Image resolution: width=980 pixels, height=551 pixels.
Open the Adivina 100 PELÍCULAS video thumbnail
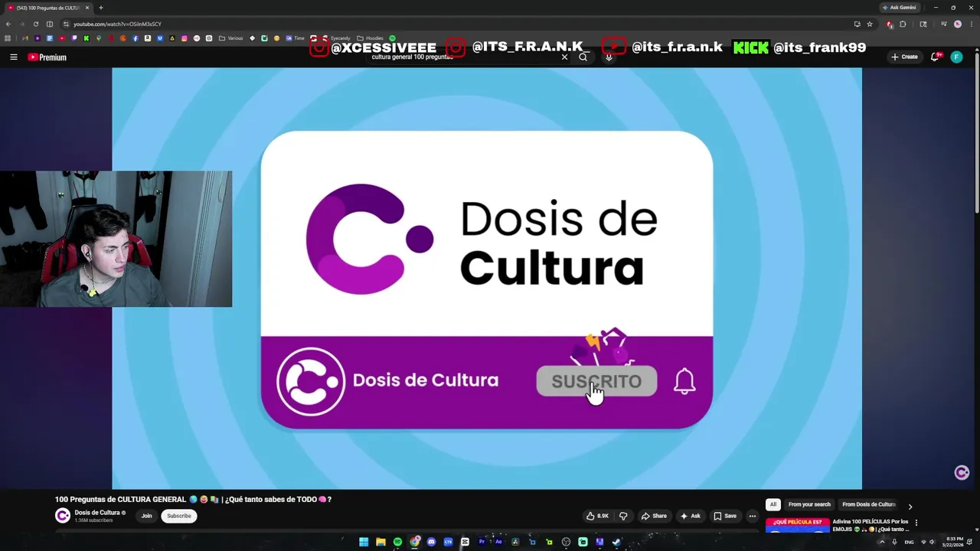click(x=797, y=525)
